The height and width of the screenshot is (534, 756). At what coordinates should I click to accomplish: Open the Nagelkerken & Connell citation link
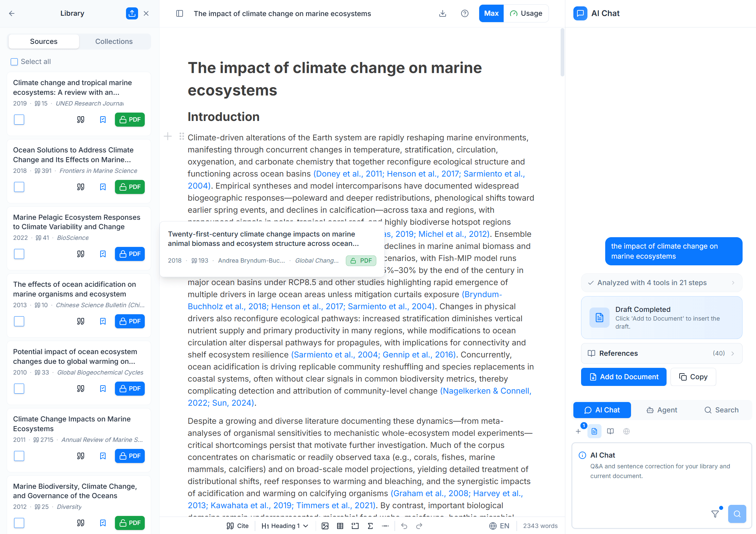pyautogui.click(x=486, y=391)
